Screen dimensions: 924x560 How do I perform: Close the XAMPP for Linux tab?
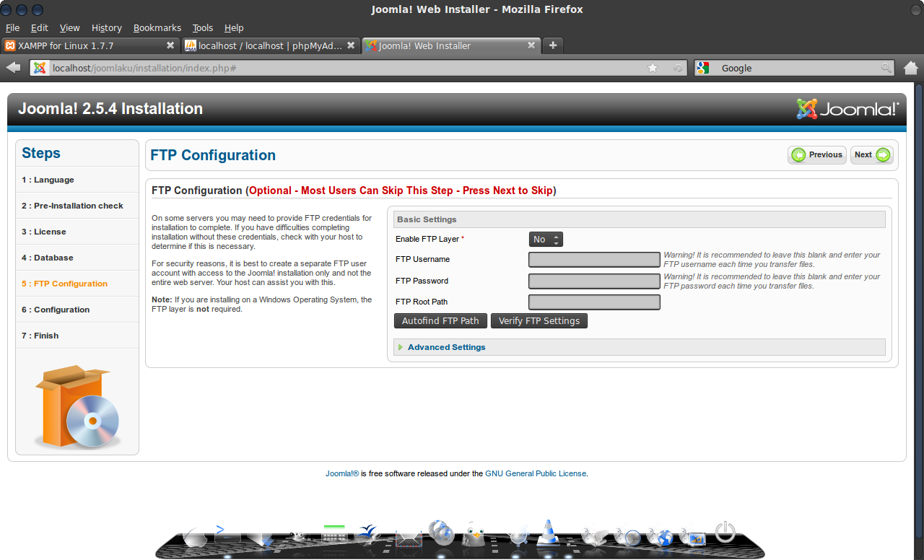tap(170, 45)
